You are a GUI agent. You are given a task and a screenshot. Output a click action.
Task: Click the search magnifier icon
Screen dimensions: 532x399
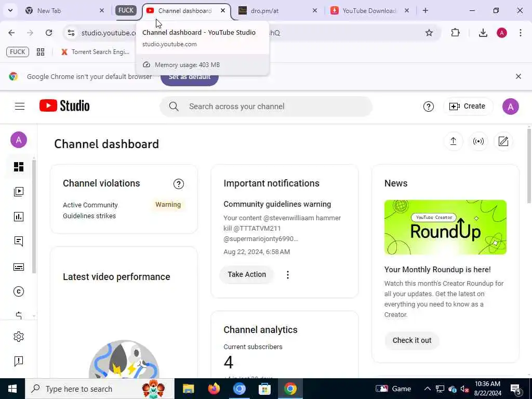point(174,107)
